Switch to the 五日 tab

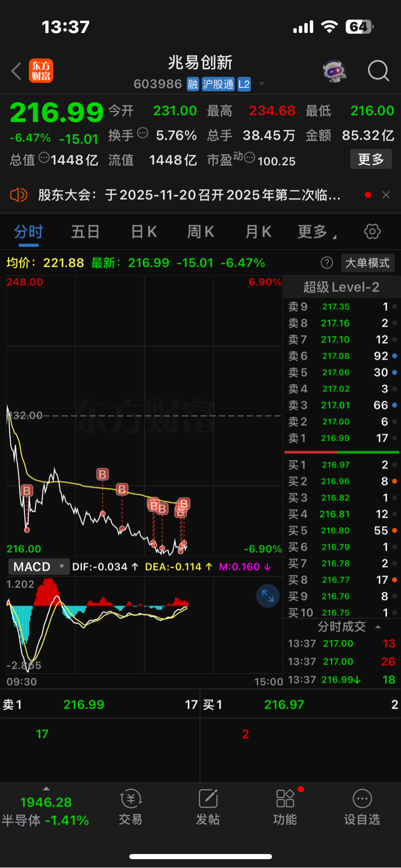pos(85,232)
